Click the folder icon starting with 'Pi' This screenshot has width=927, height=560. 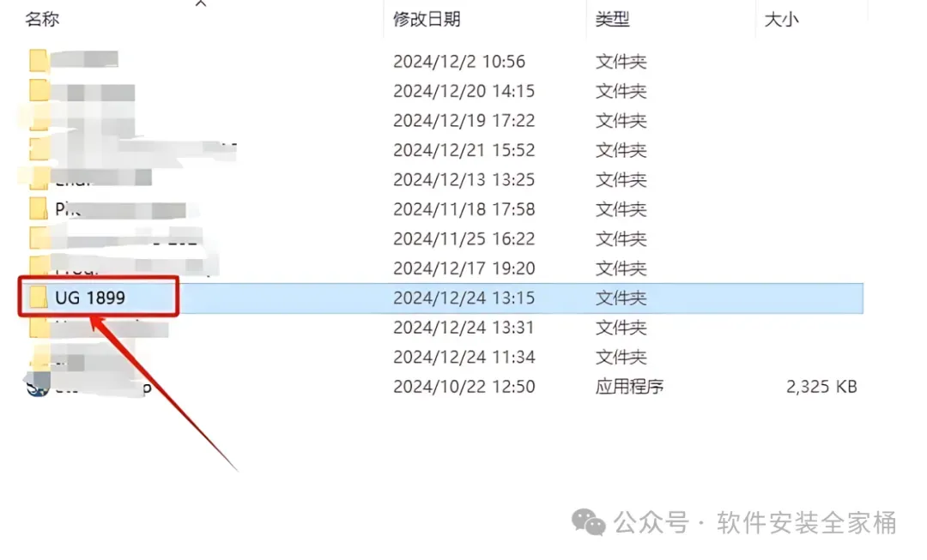39,208
